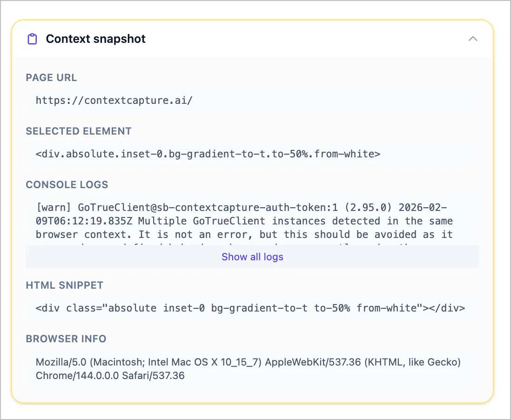This screenshot has height=420, width=511.
Task: Click the HTML SNIPPET heading
Action: tap(64, 285)
